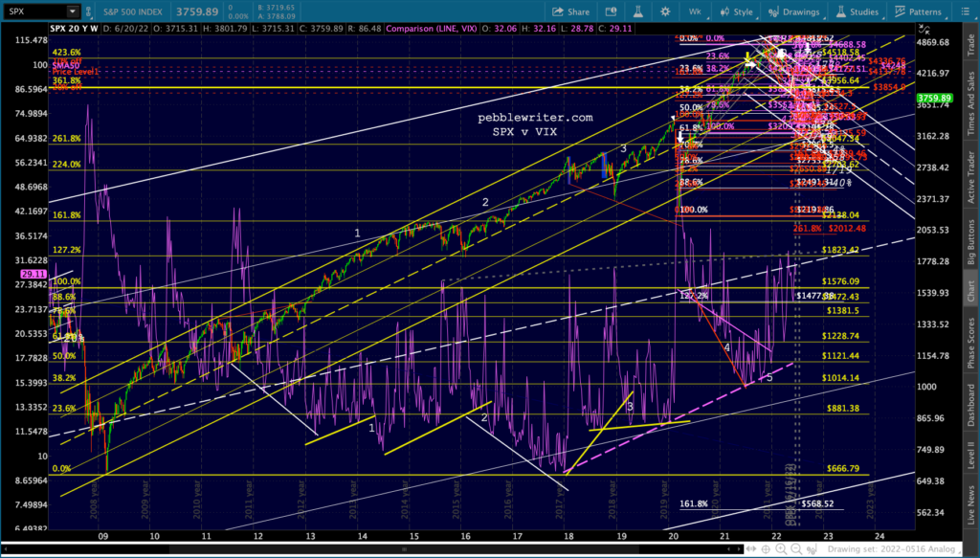Click the alert card icon beside Share

tap(611, 11)
